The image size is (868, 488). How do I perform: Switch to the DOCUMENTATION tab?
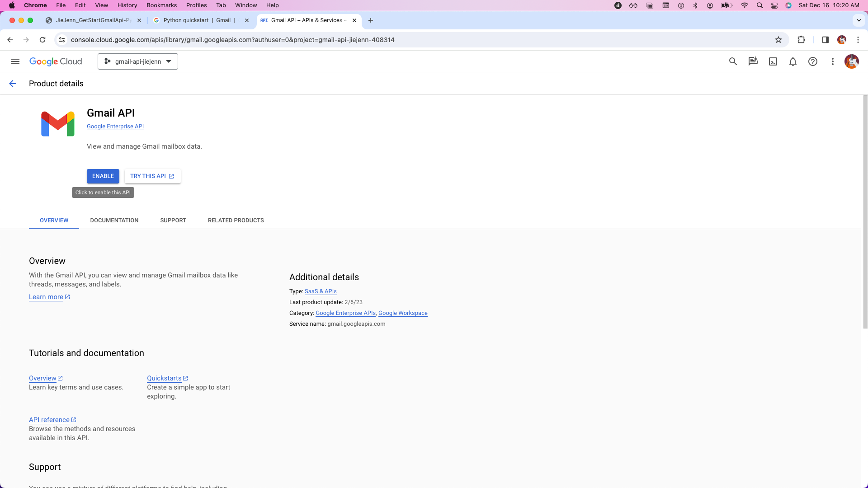(114, 221)
